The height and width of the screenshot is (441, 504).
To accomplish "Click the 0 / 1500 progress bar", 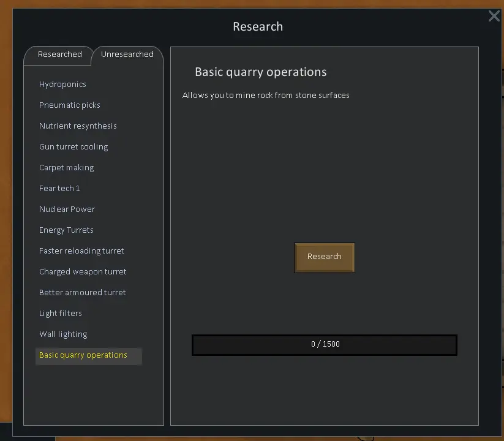I will (x=325, y=345).
